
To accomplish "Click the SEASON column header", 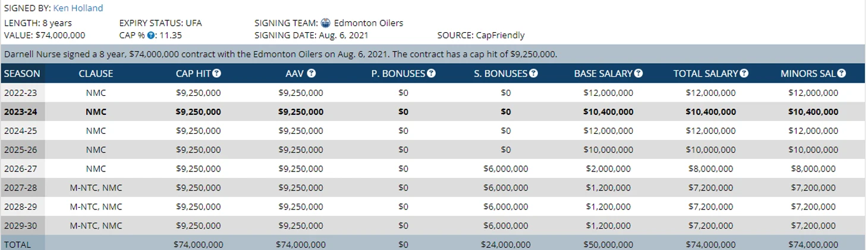I will [x=22, y=74].
